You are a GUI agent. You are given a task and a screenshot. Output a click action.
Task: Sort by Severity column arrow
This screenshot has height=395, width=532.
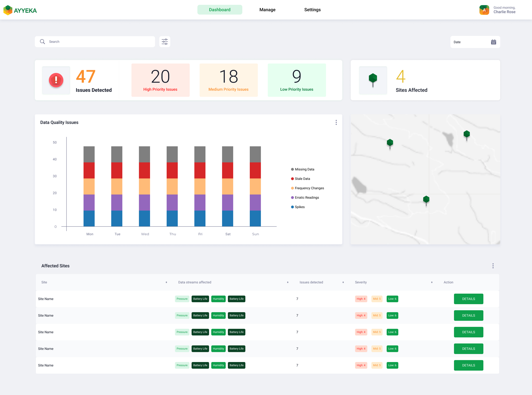coord(431,282)
